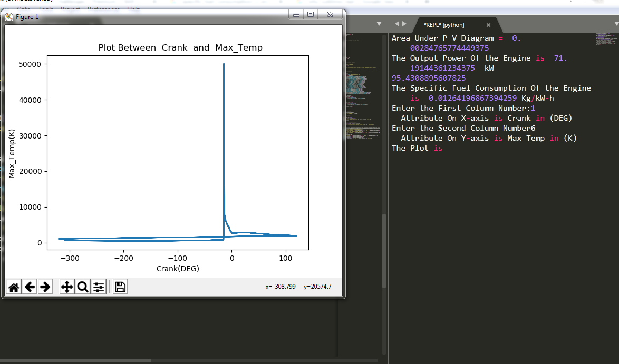Select the zoom-to-rectangle magnifier tool
Image resolution: width=619 pixels, height=364 pixels.
tap(83, 287)
